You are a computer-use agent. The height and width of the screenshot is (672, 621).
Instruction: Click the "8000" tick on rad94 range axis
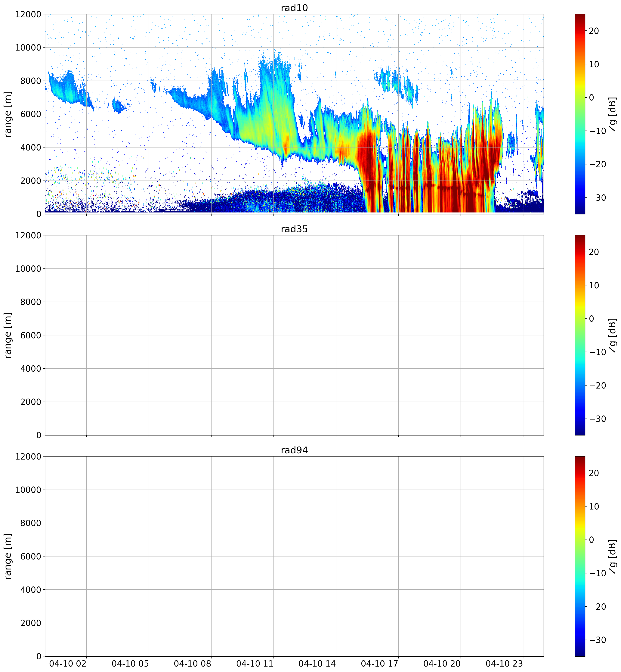point(31,523)
